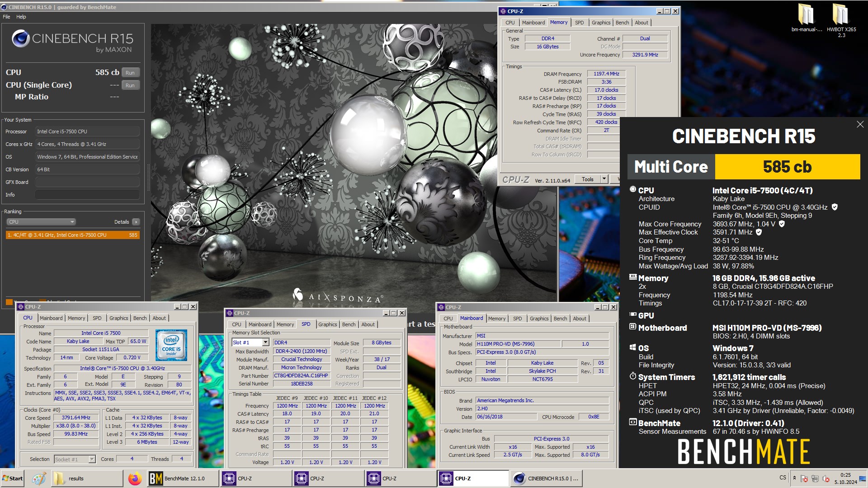This screenshot has height=488, width=868.
Task: Open Mainboard tab in processor CPU-Z window
Action: point(51,318)
